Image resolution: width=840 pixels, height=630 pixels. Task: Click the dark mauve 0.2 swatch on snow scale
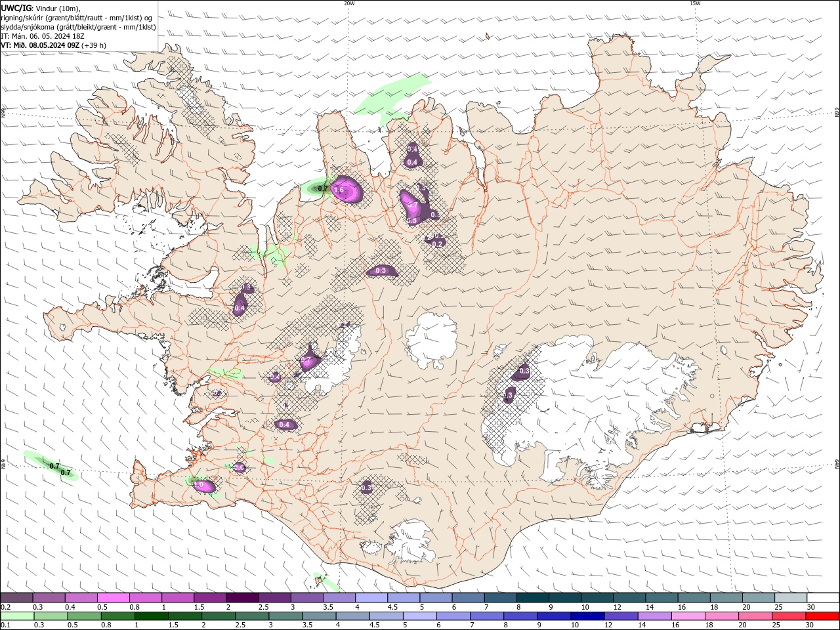pos(16,598)
